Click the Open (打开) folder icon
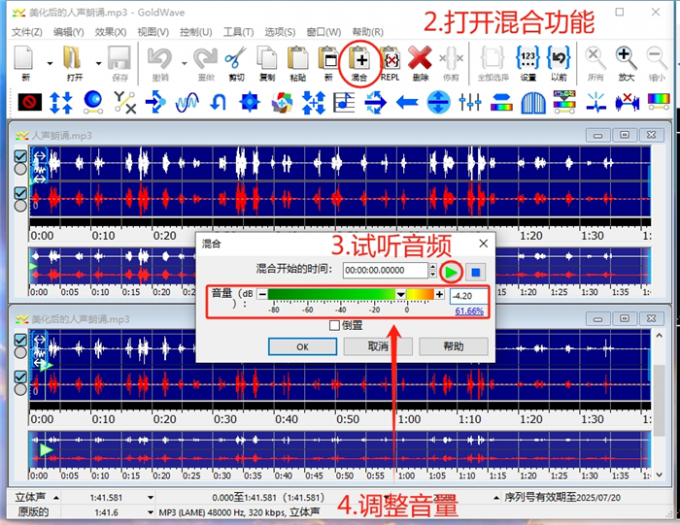680x525 pixels. [72, 58]
